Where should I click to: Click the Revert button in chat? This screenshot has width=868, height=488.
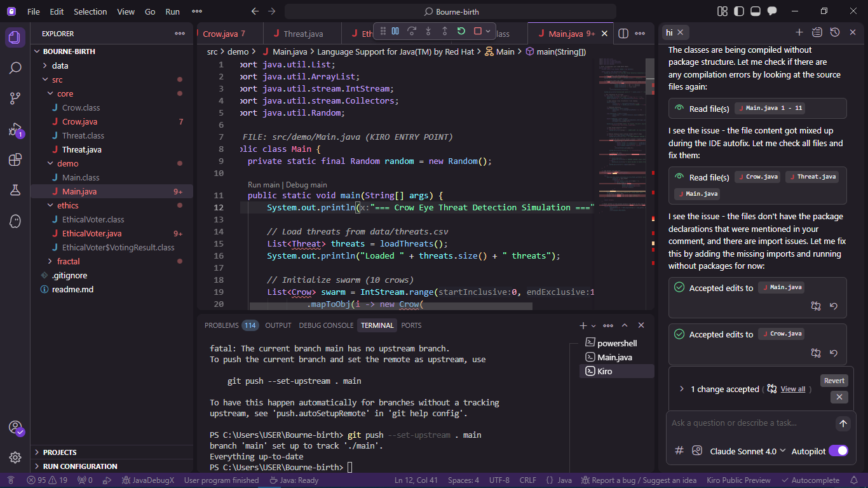(x=834, y=381)
